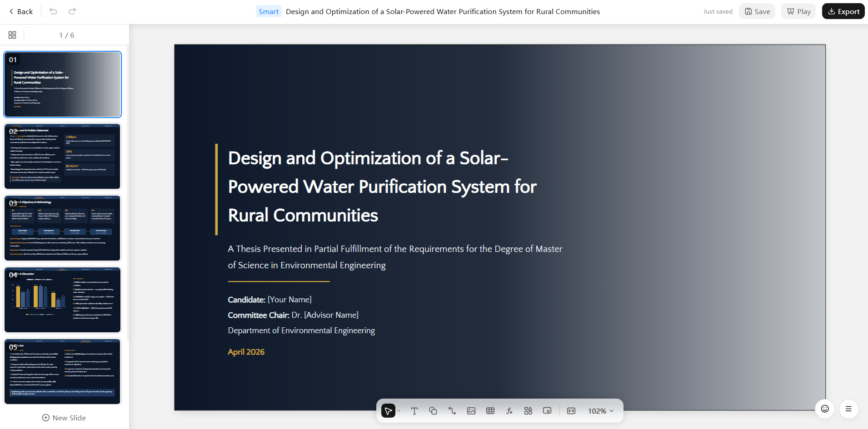
Task: Select the thesis subtitle paragraph
Action: tap(395, 257)
